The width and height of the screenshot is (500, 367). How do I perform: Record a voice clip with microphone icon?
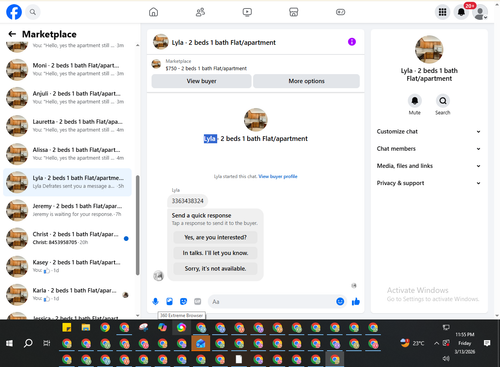(155, 302)
